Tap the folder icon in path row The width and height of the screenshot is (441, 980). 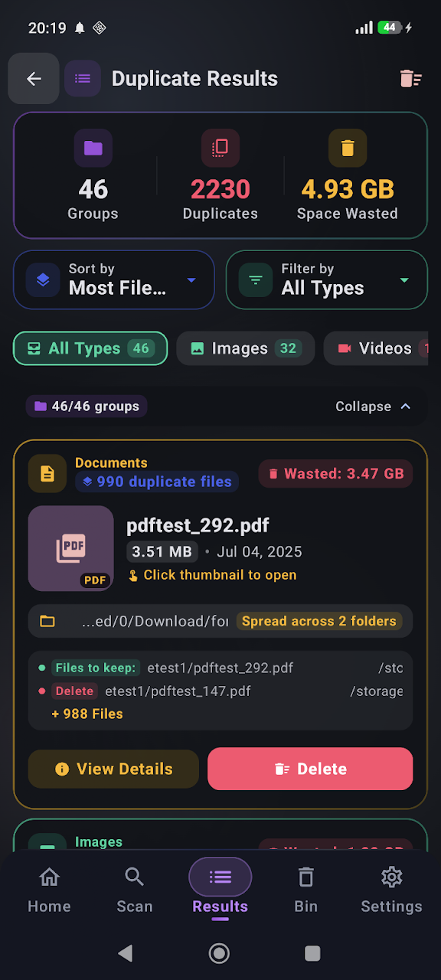click(x=47, y=621)
